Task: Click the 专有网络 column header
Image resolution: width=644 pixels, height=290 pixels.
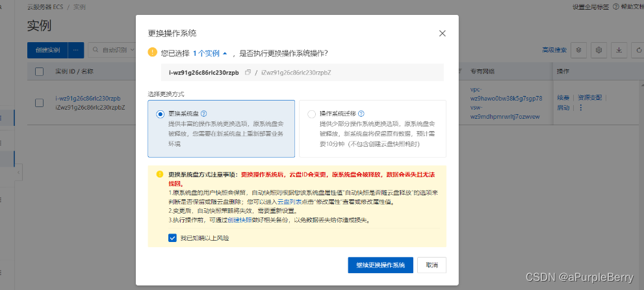Action: [x=482, y=71]
